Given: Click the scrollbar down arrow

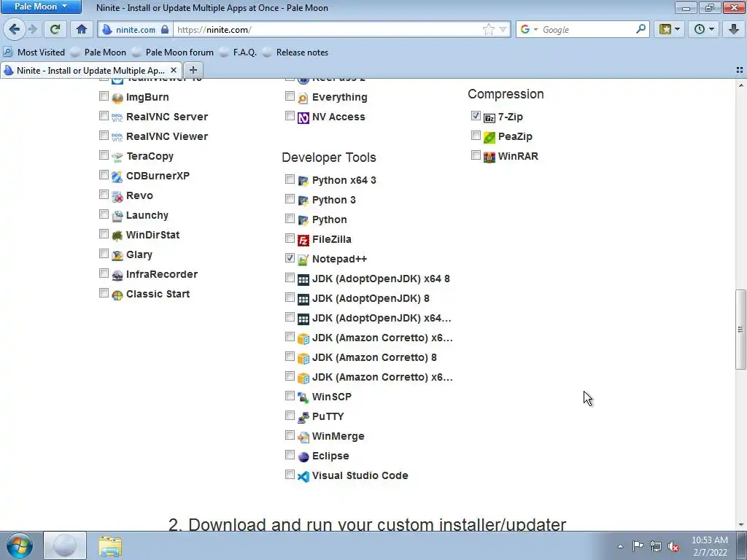Looking at the screenshot, I should (740, 525).
